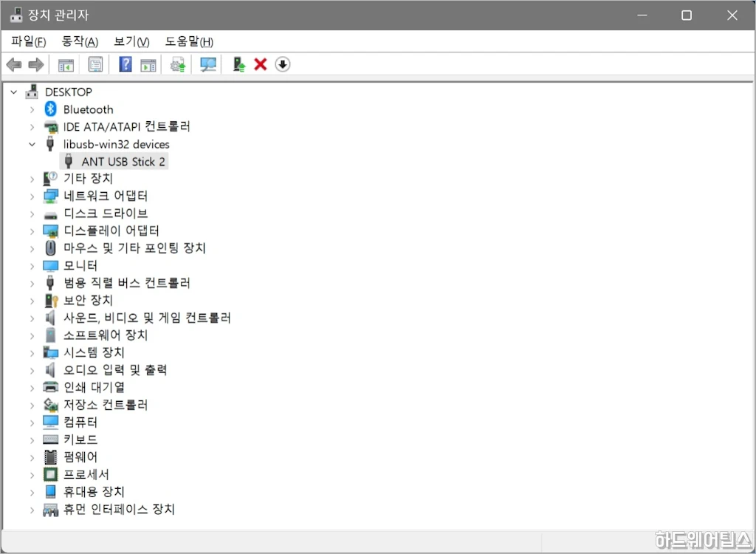Click the Bluetooth category icon

tap(51, 109)
